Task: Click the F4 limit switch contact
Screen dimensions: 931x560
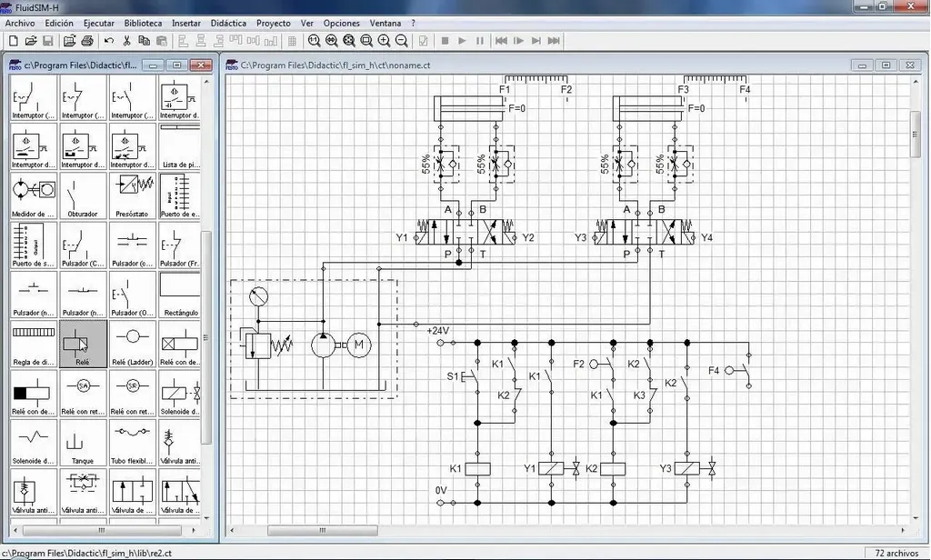Action: tap(740, 371)
